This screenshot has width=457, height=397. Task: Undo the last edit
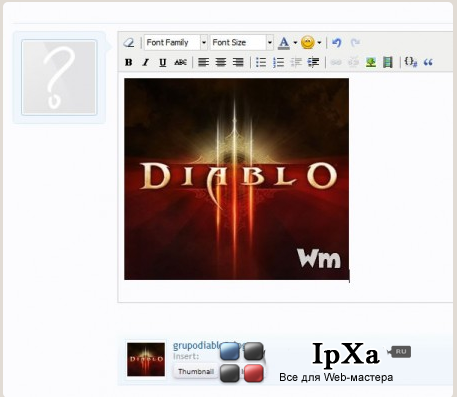(337, 43)
